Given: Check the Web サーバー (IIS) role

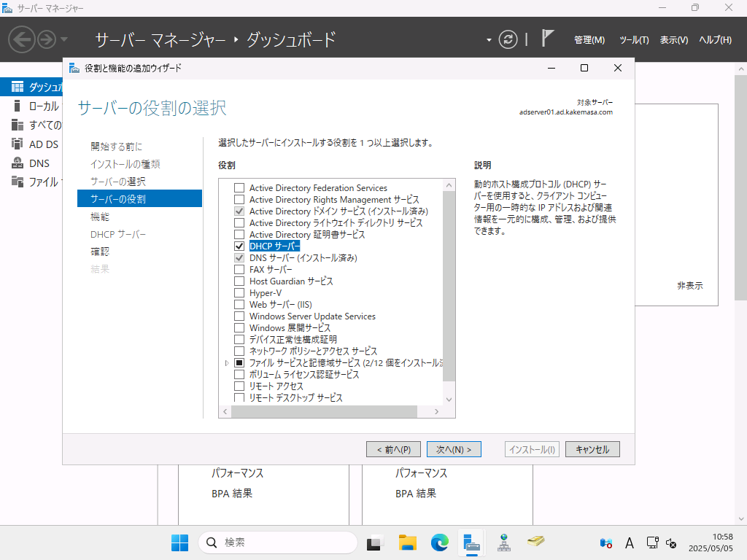Looking at the screenshot, I should pyautogui.click(x=239, y=304).
